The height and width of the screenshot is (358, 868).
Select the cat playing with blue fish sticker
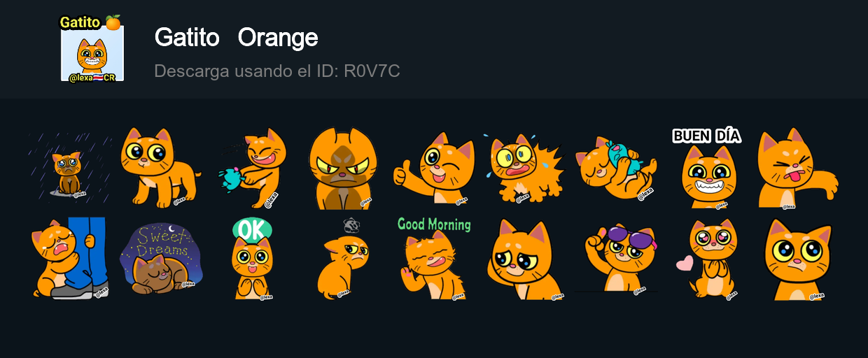point(616,168)
